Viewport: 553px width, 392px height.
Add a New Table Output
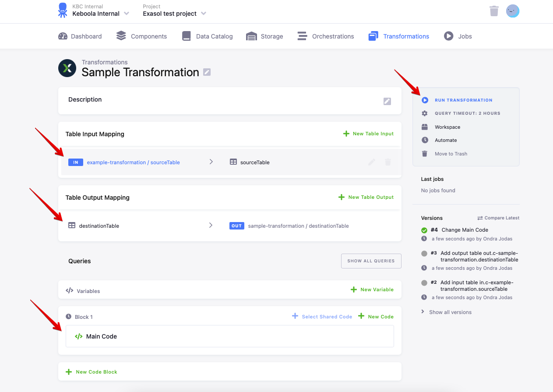(366, 197)
